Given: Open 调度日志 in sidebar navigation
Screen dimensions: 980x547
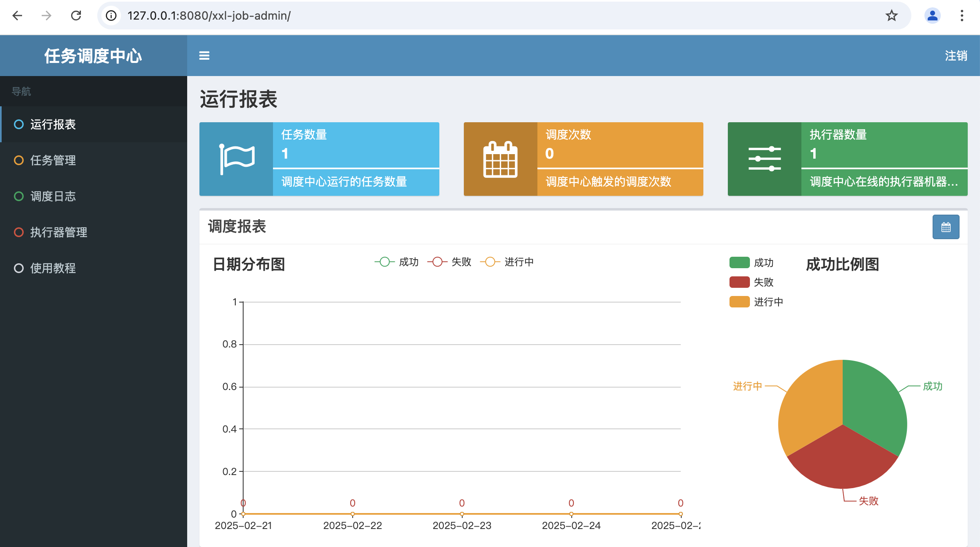Looking at the screenshot, I should pos(53,196).
